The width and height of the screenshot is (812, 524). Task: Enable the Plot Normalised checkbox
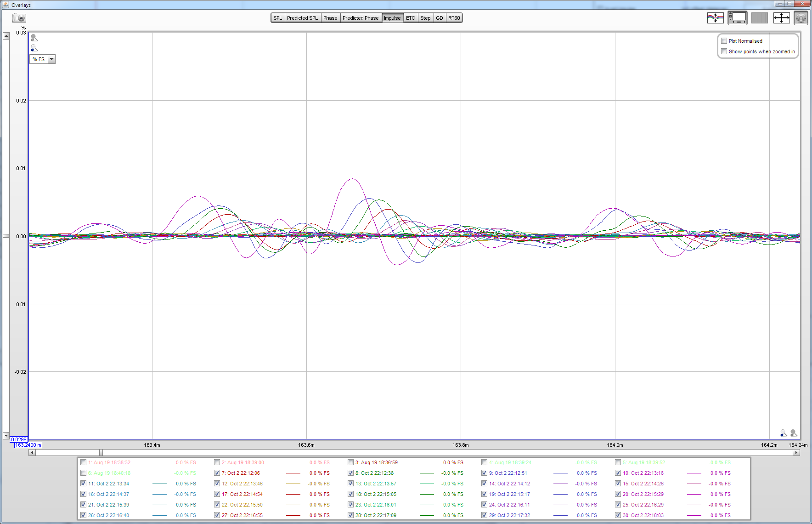click(724, 41)
